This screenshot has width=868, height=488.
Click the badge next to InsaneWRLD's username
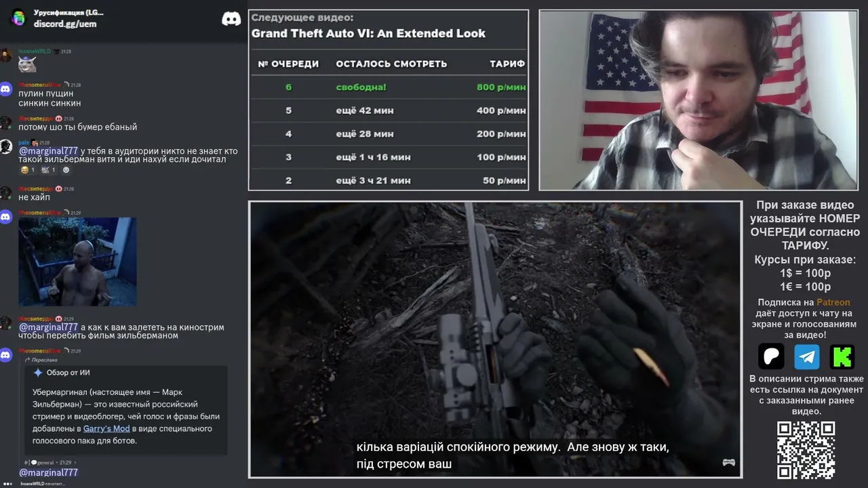[56, 52]
